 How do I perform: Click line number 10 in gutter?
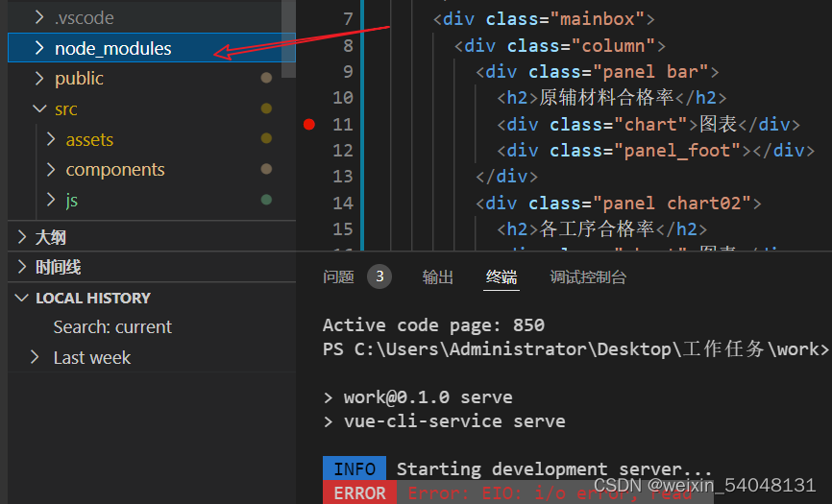click(x=343, y=98)
